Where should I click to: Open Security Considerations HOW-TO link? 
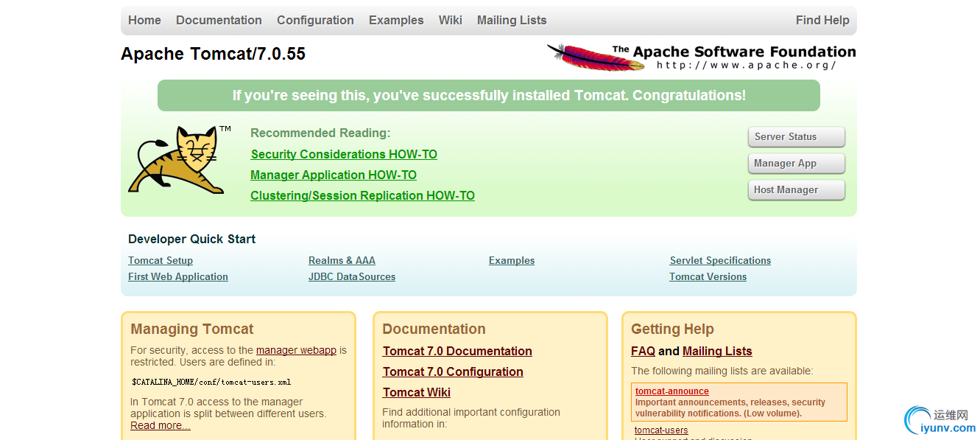[x=344, y=154]
